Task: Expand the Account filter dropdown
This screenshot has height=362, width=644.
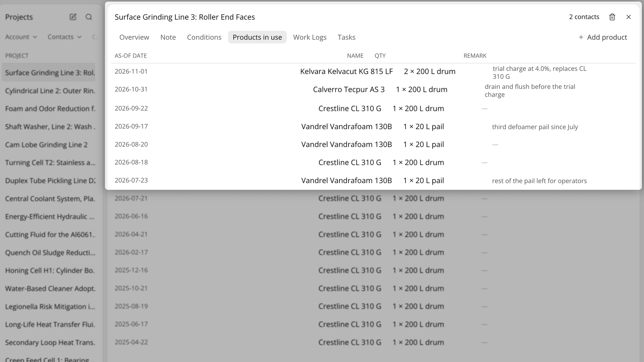Action: click(21, 37)
